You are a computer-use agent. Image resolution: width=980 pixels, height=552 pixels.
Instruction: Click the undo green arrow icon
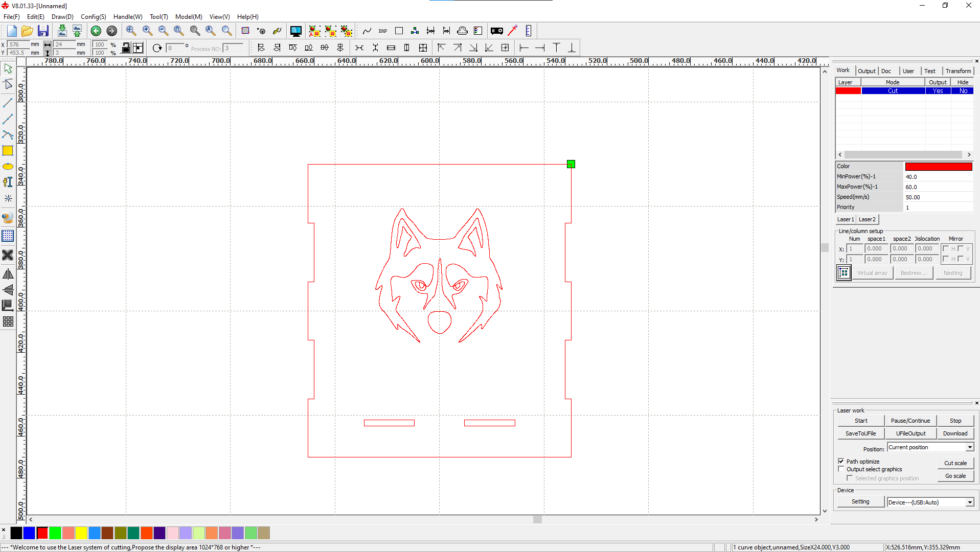(96, 31)
